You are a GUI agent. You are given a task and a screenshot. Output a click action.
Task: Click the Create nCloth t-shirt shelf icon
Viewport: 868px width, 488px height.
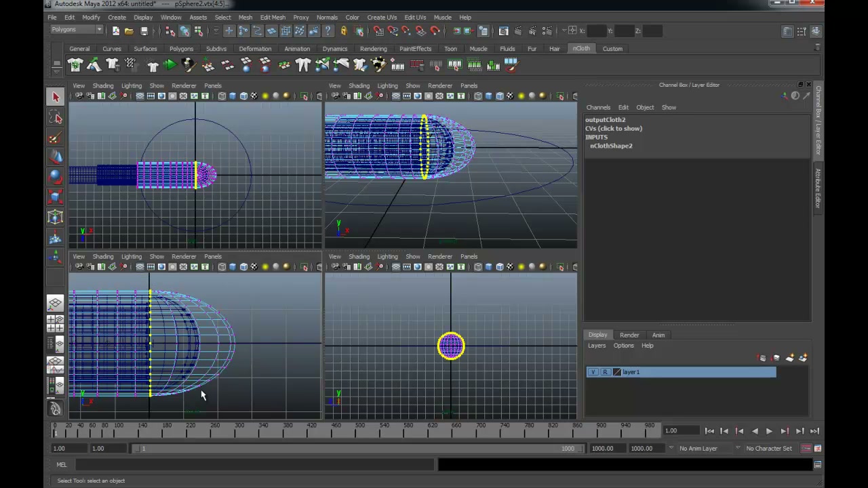pos(75,65)
